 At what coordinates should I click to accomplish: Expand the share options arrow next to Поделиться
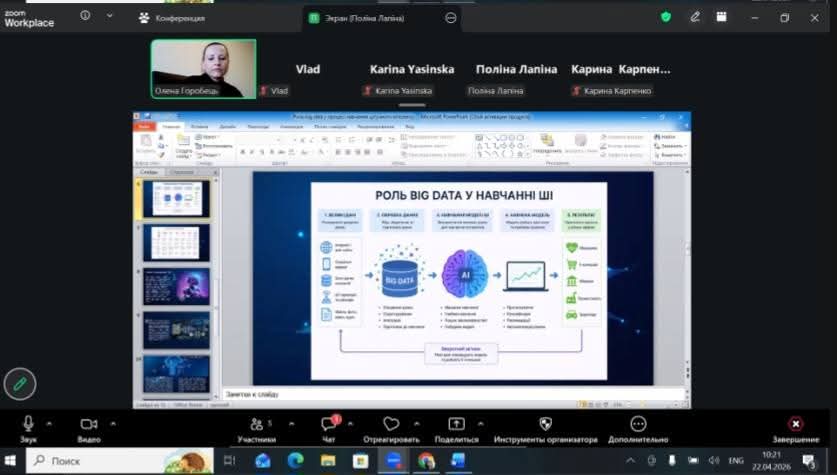click(x=479, y=422)
